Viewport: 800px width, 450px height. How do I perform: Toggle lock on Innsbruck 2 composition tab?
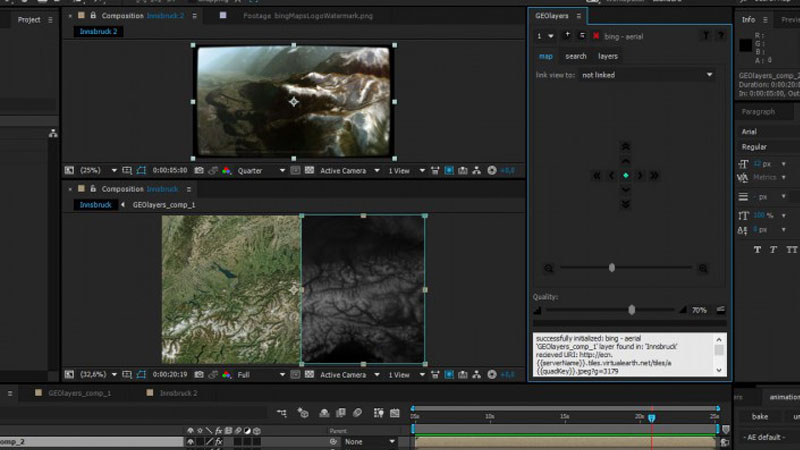[93, 15]
